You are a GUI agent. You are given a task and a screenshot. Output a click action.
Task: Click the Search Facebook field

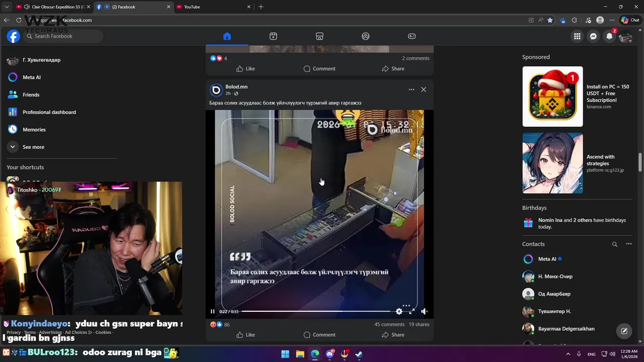pyautogui.click(x=63, y=36)
